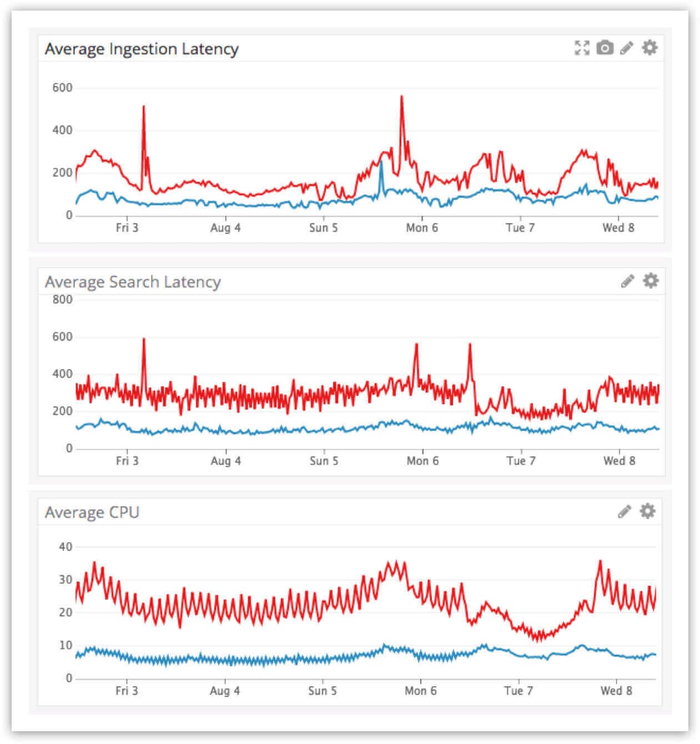Click Sun 5 tick on Search Latency chart
The image size is (700, 744).
click(x=324, y=461)
